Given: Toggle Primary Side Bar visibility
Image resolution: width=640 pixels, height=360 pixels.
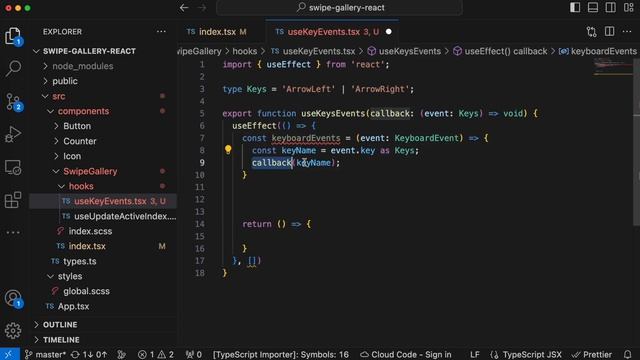Looking at the screenshot, I should (575, 7).
